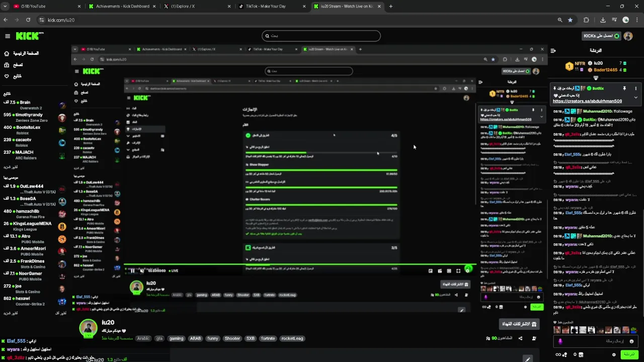Image resolution: width=644 pixels, height=362 pixels.
Task: Switch to TikTok - Make Your Day tab
Action: pyautogui.click(x=272, y=6)
